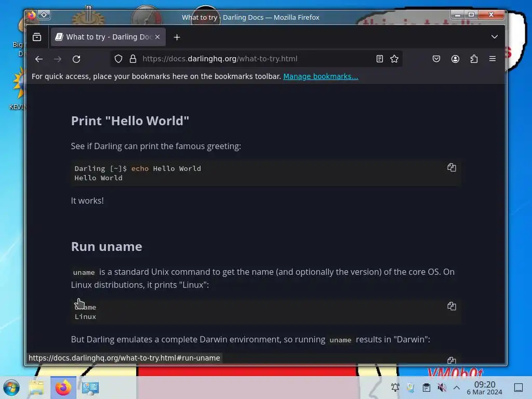Click the Firefox window title bar icon
Screen dimensions: 532x399
point(32,15)
